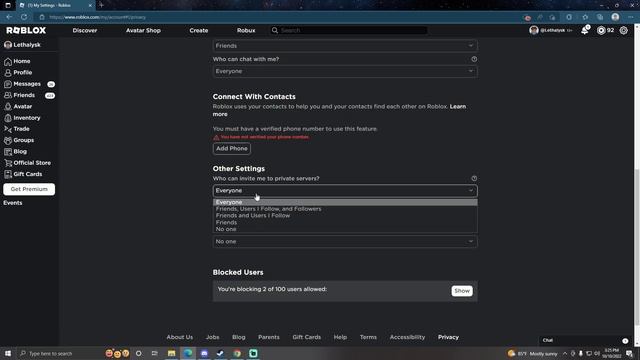
Task: Collapse the private server invite dropdown
Action: click(x=345, y=191)
